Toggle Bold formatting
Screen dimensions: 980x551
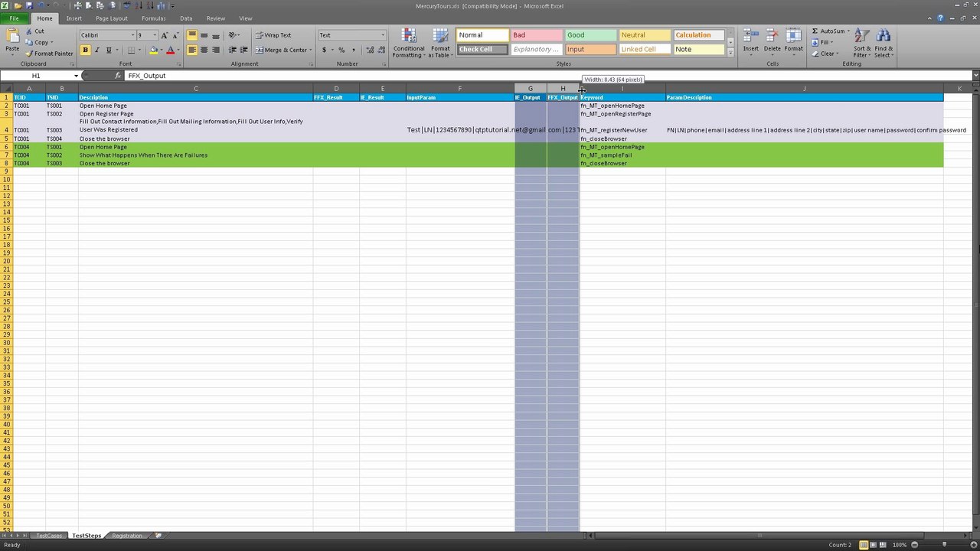(x=85, y=50)
